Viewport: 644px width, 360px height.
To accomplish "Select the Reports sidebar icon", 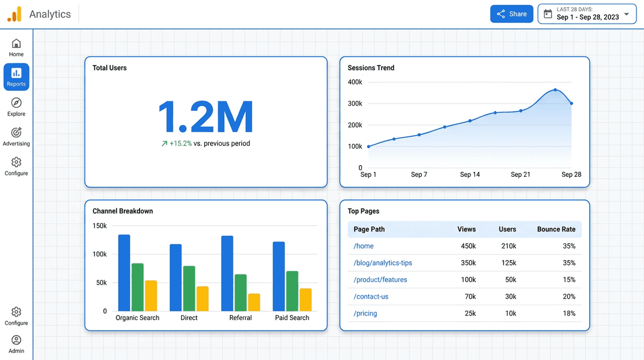I will pyautogui.click(x=16, y=73).
